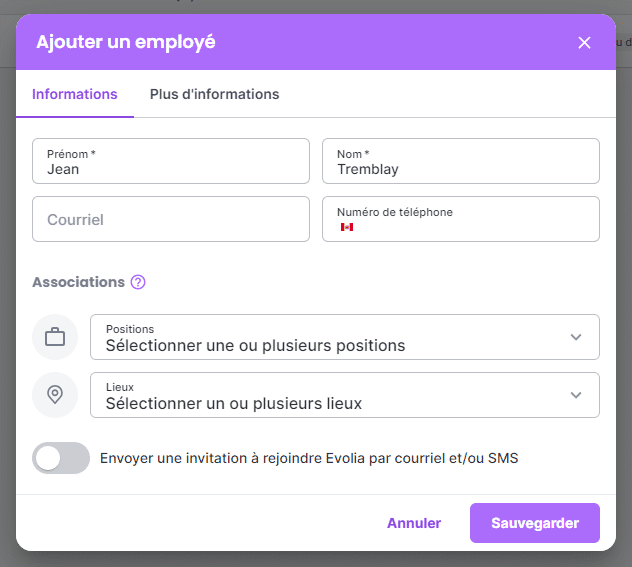Click the Canada flag country selector
This screenshot has width=632, height=567.
point(347,227)
